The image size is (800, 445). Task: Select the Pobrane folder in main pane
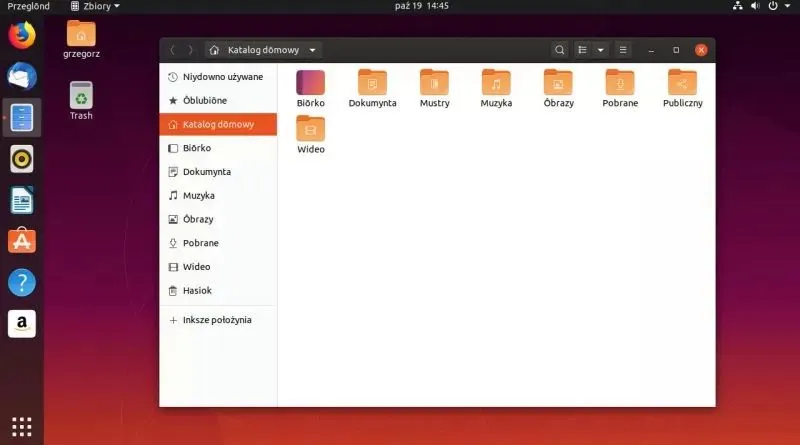tap(620, 88)
